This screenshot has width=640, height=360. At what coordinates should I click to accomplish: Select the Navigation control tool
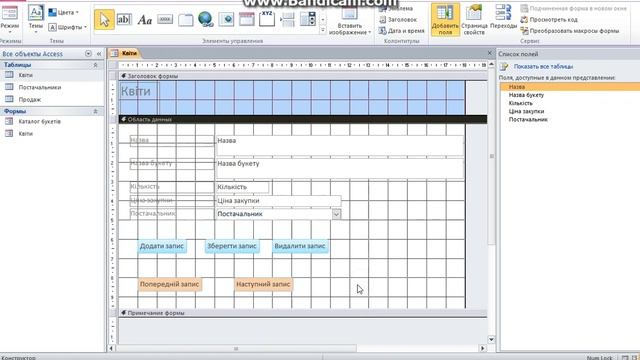pos(247,19)
